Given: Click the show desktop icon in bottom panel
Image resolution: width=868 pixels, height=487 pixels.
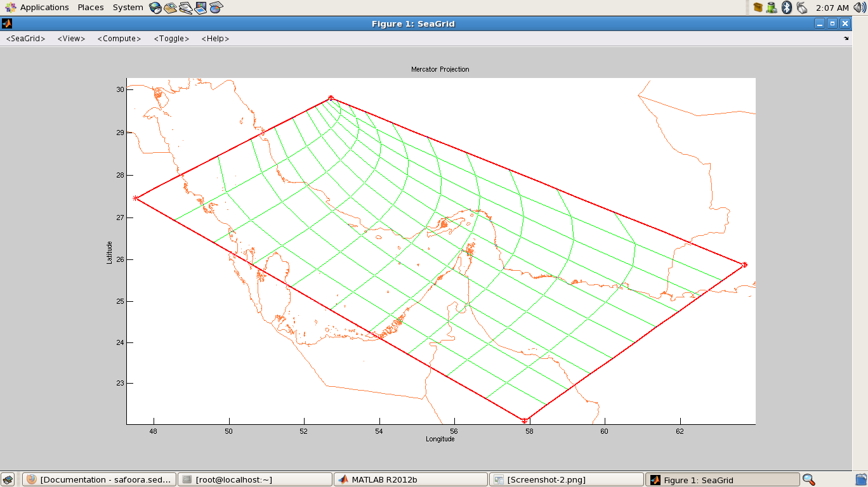Looking at the screenshot, I should pyautogui.click(x=8, y=479).
